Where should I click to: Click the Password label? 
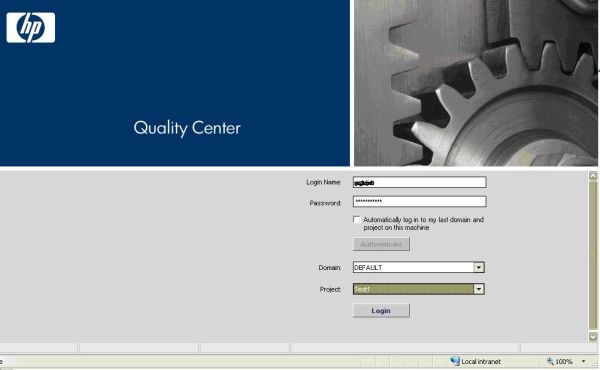pyautogui.click(x=325, y=203)
